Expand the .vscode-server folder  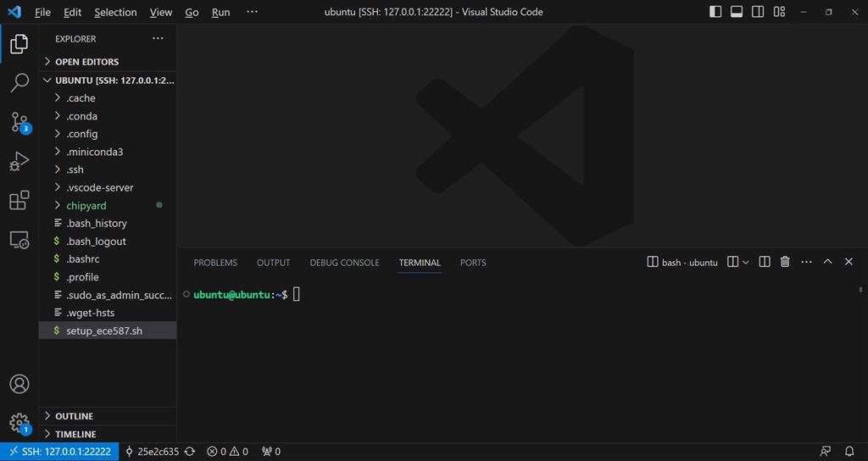(x=108, y=187)
